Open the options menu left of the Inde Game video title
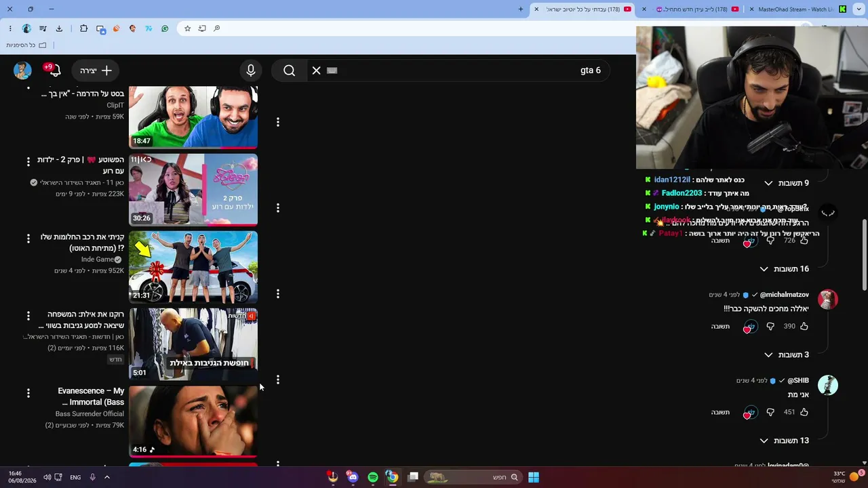The height and width of the screenshot is (488, 868). point(28,239)
